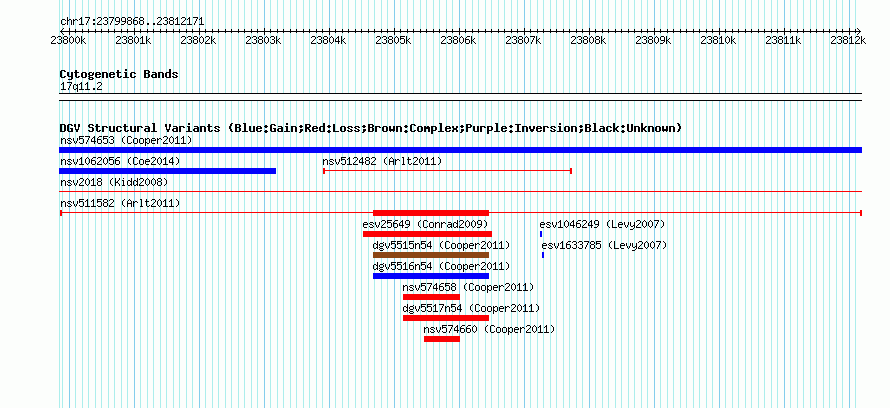890x408 pixels.
Task: Open dgv5515n54 (Cooper2011) label
Action: [x=441, y=245]
